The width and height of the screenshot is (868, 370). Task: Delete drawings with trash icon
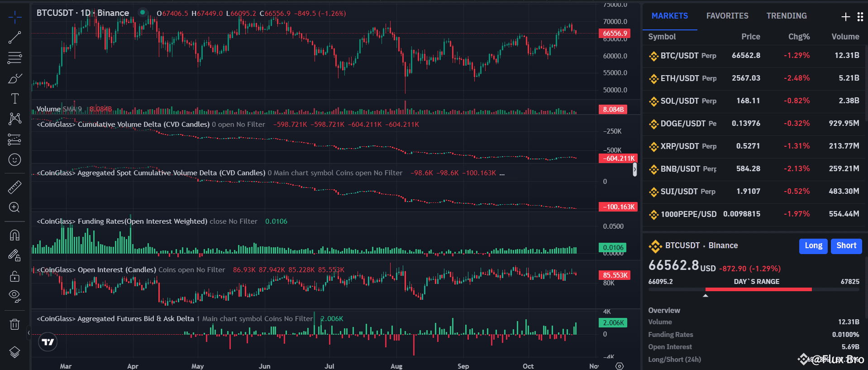point(14,324)
